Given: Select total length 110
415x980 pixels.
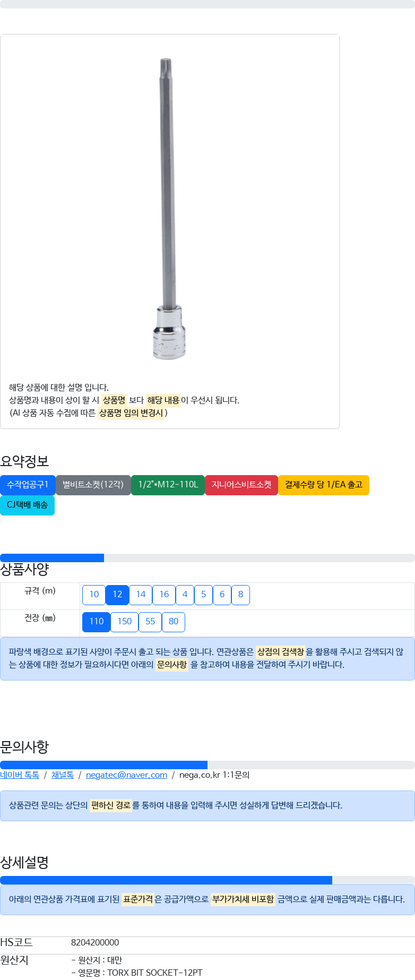Looking at the screenshot, I should 97,622.
